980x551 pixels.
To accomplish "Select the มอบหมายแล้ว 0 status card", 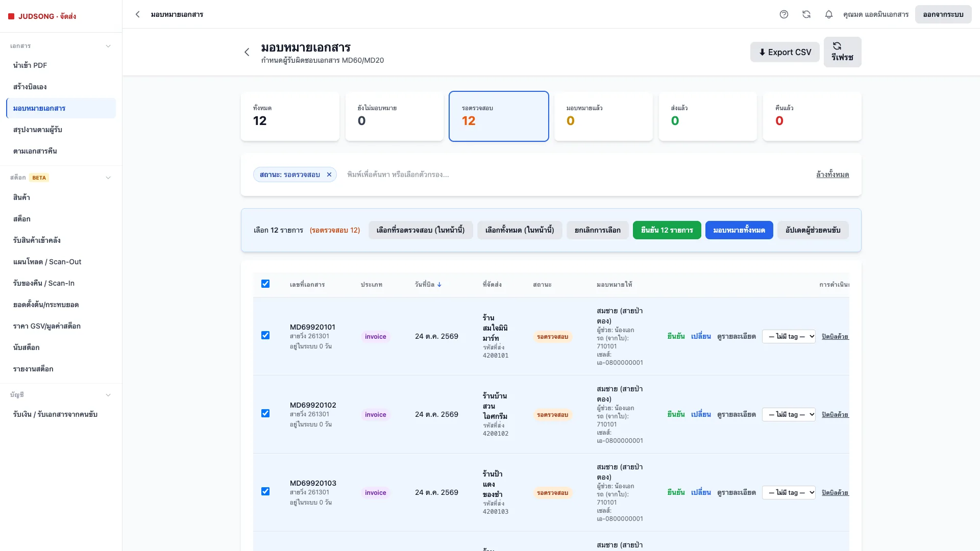I will [603, 116].
